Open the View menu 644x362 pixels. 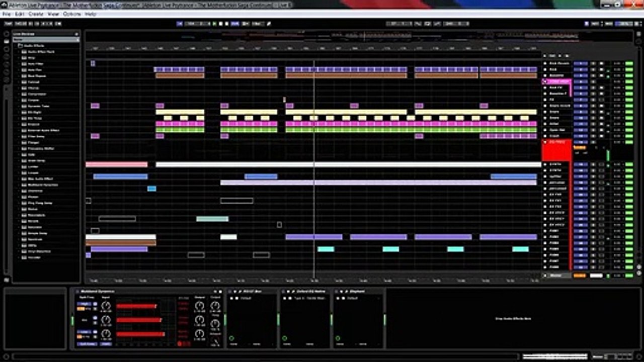(x=53, y=14)
